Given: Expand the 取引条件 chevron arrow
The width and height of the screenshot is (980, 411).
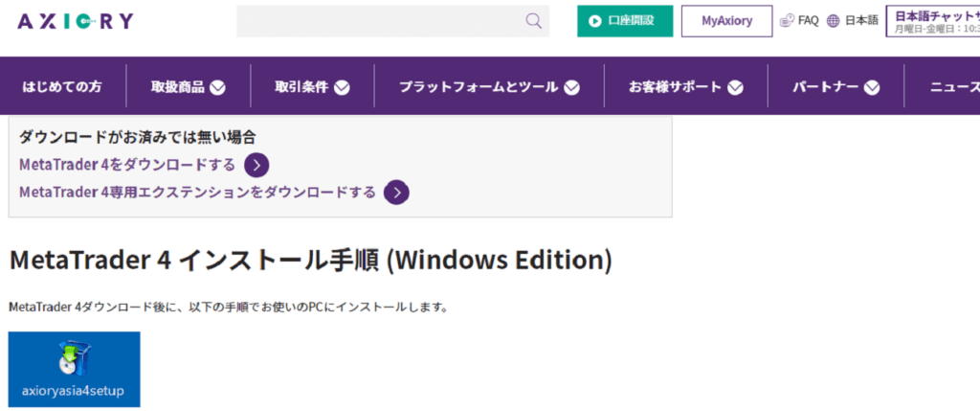Looking at the screenshot, I should (342, 87).
